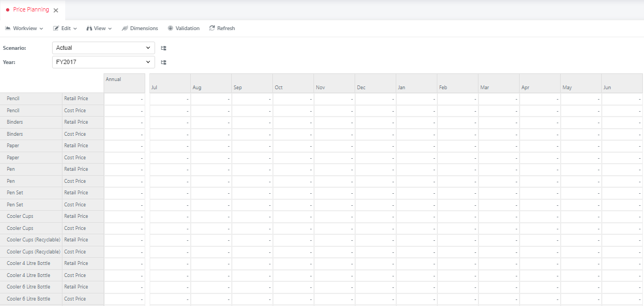Select the Jun column header
Screen dimensions: 644x306
coord(622,83)
